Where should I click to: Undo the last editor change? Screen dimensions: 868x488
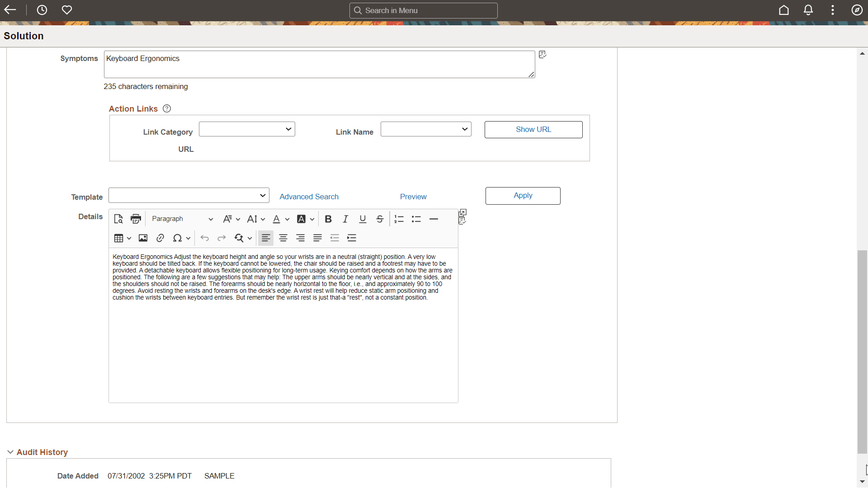pyautogui.click(x=204, y=238)
